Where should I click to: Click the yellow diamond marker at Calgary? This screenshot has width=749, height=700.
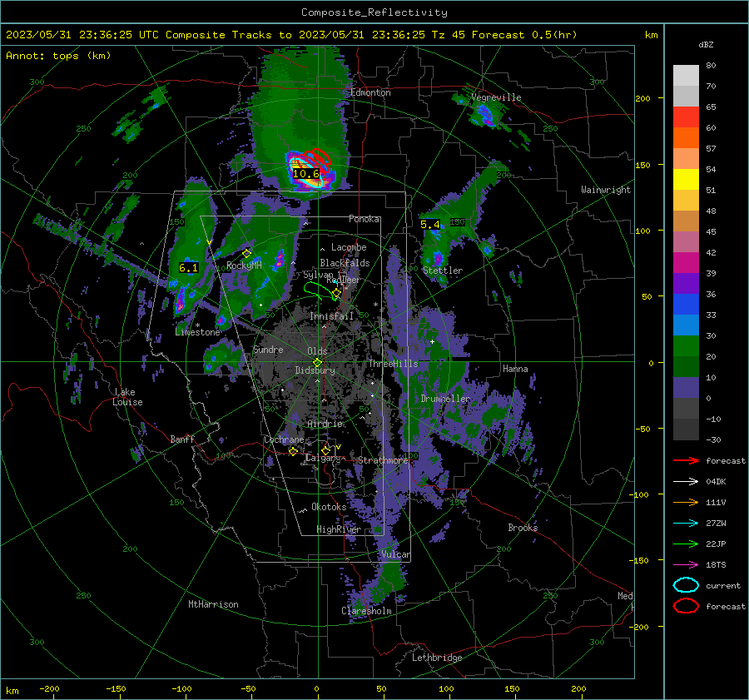pyautogui.click(x=325, y=450)
